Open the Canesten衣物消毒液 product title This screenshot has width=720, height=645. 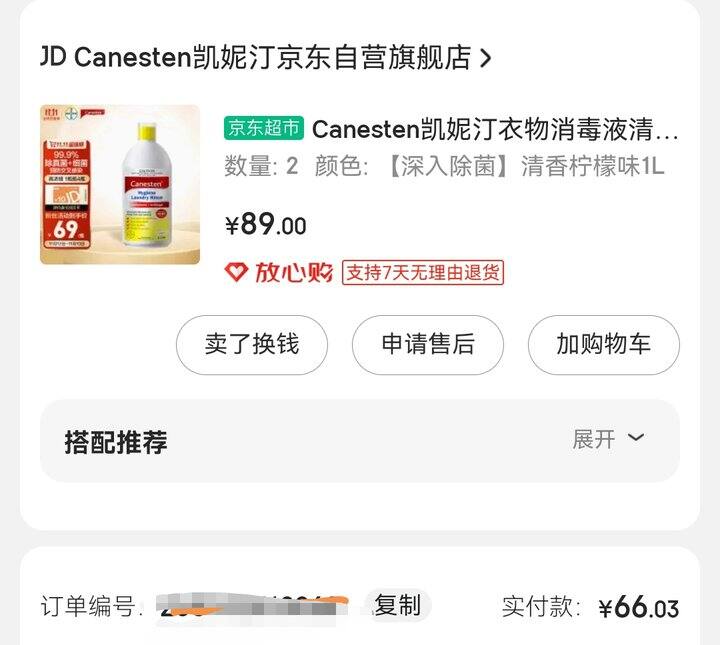[x=495, y=129]
